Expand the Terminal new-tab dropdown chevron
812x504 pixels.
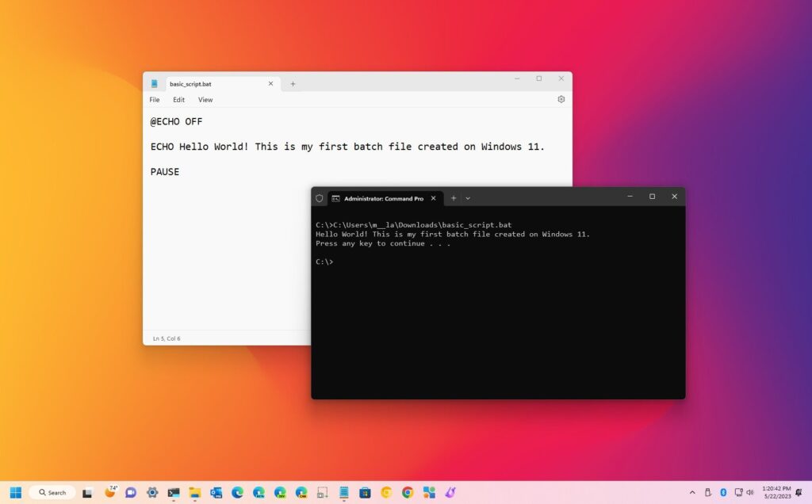(x=468, y=198)
